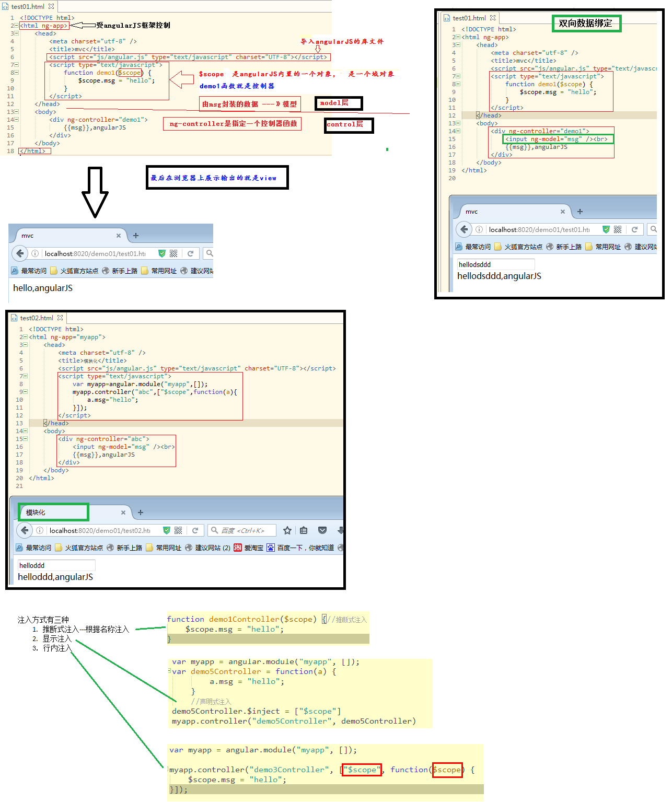Image resolution: width=672 pixels, height=802 pixels.
Task: Reload the test02.html page
Action: [195, 530]
